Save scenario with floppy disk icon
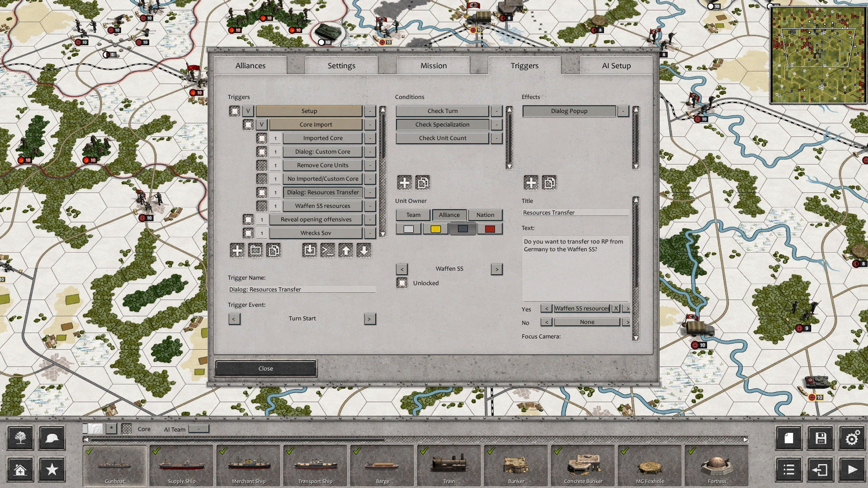The width and height of the screenshot is (868, 488). pos(821,438)
